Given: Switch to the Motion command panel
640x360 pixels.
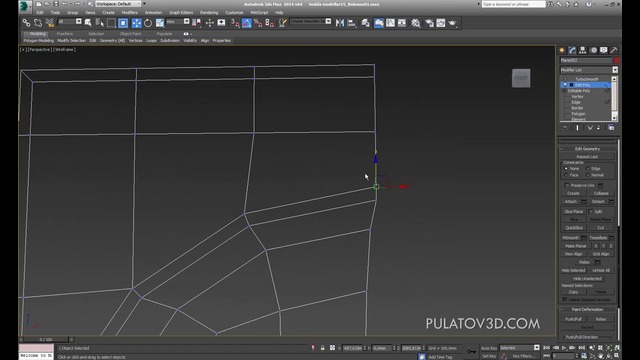Looking at the screenshot, I should tap(593, 50).
